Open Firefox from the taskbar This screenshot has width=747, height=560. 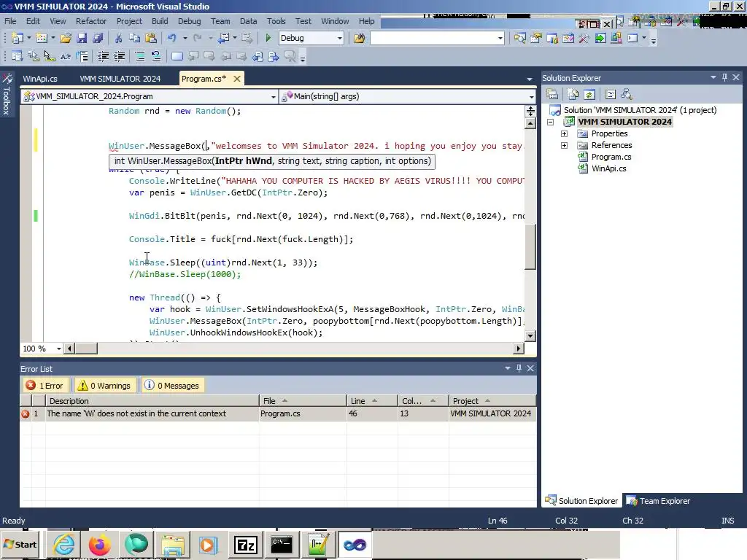tap(99, 544)
